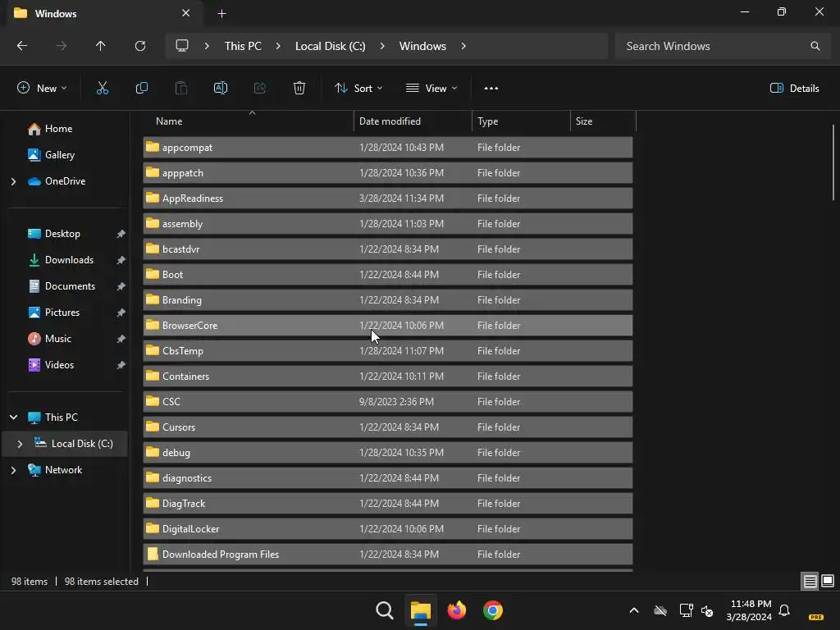Open Home in the navigation pane
Image resolution: width=840 pixels, height=630 pixels.
59,129
